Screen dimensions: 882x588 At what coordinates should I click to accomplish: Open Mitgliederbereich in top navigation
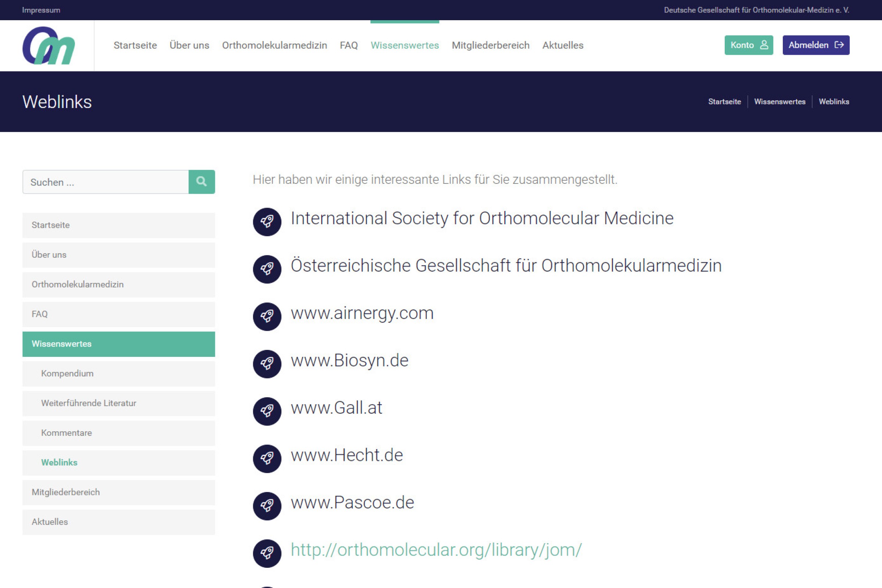point(491,45)
